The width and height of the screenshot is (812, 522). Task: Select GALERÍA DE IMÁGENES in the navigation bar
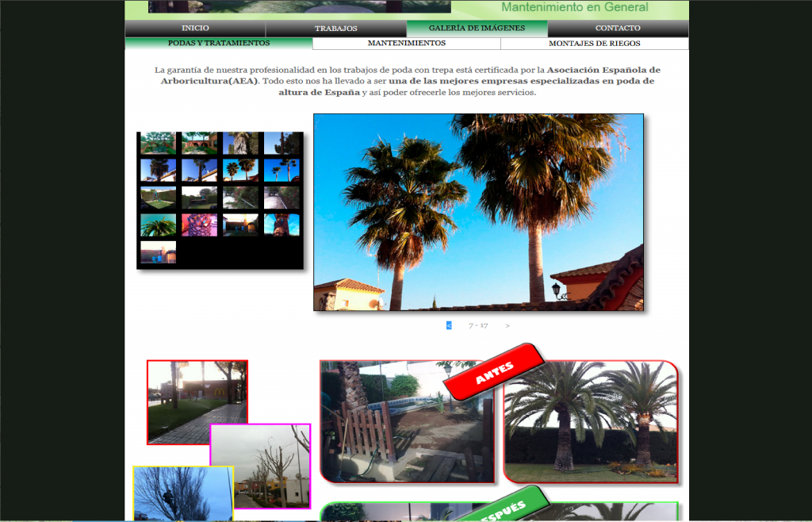click(477, 29)
